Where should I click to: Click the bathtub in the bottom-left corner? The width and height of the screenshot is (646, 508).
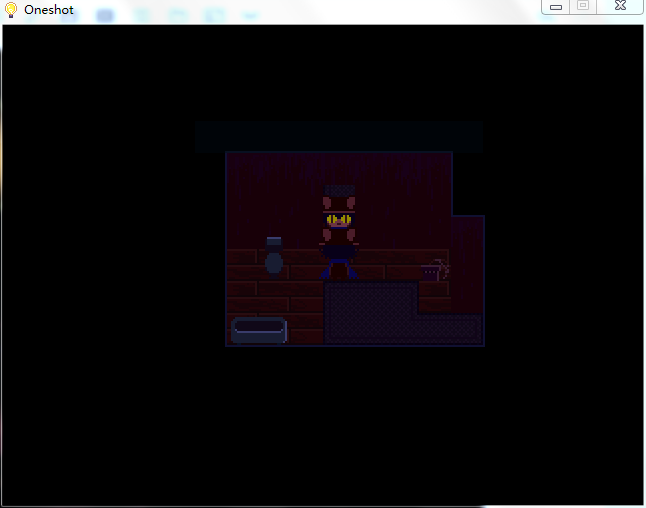click(259, 330)
